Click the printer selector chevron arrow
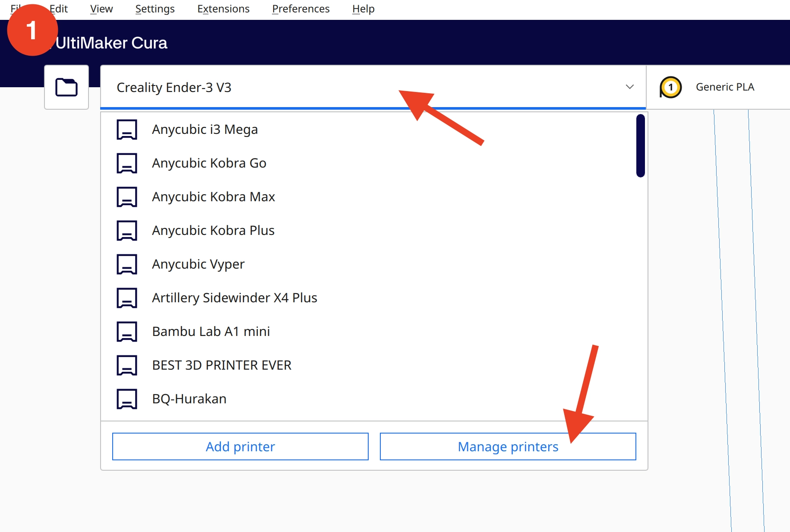The width and height of the screenshot is (790, 532). 630,87
